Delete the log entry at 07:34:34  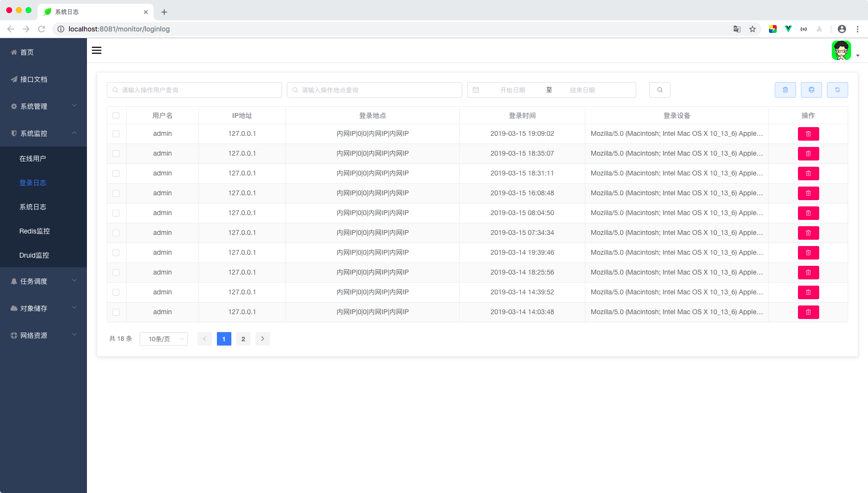click(x=808, y=233)
